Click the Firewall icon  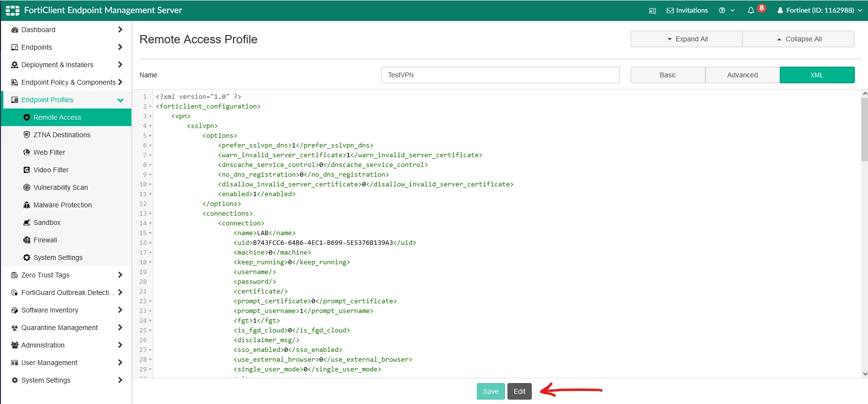27,240
